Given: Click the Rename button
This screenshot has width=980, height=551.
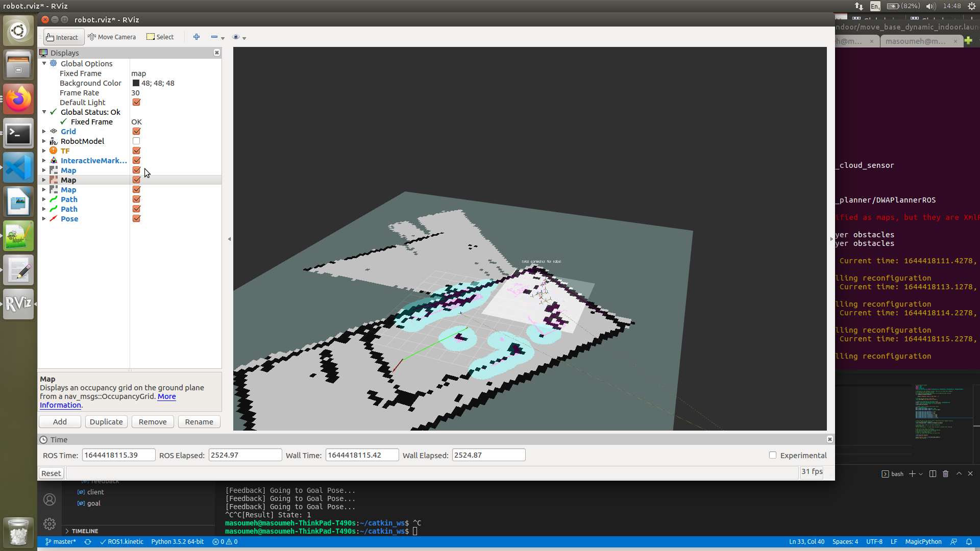Looking at the screenshot, I should click(199, 421).
